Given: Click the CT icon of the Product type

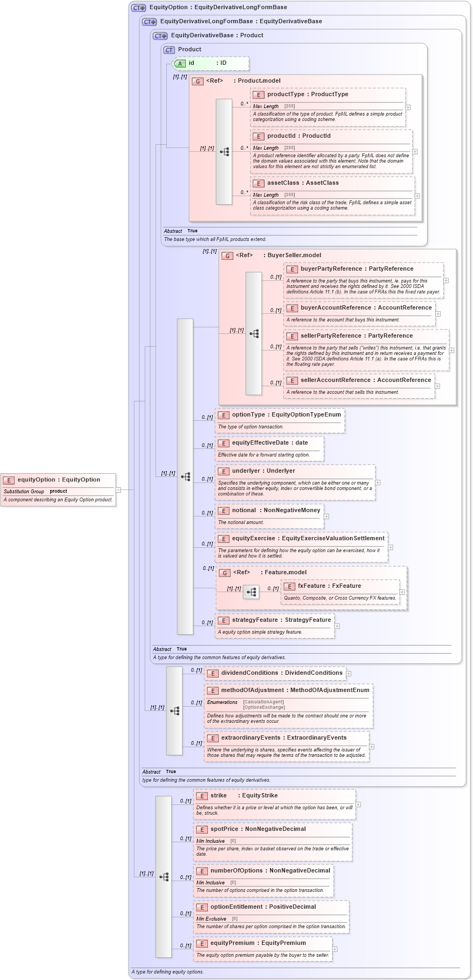Looking at the screenshot, I should coord(170,50).
